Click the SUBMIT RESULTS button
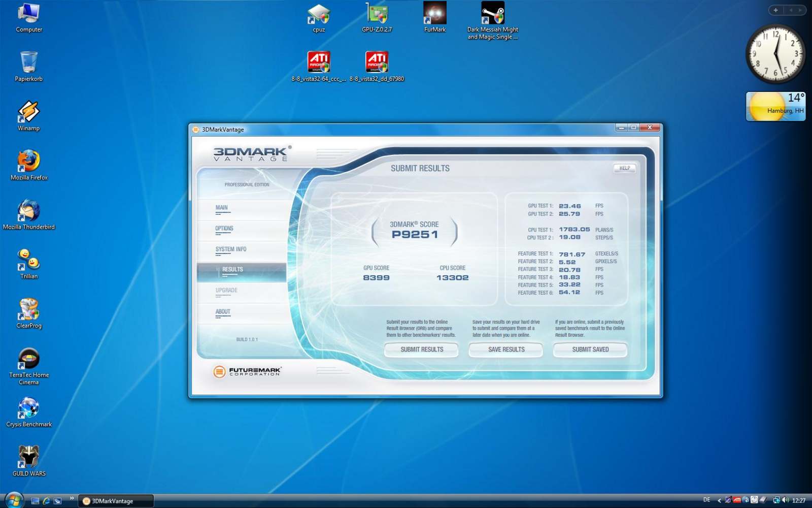Image resolution: width=812 pixels, height=508 pixels. (421, 350)
